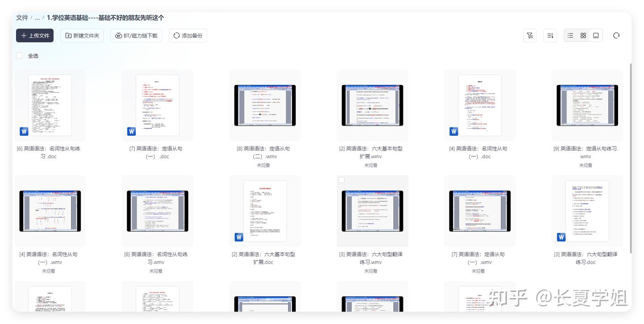Switch to large thumbnail view
Screen dimensions: 644x324
coord(596,36)
